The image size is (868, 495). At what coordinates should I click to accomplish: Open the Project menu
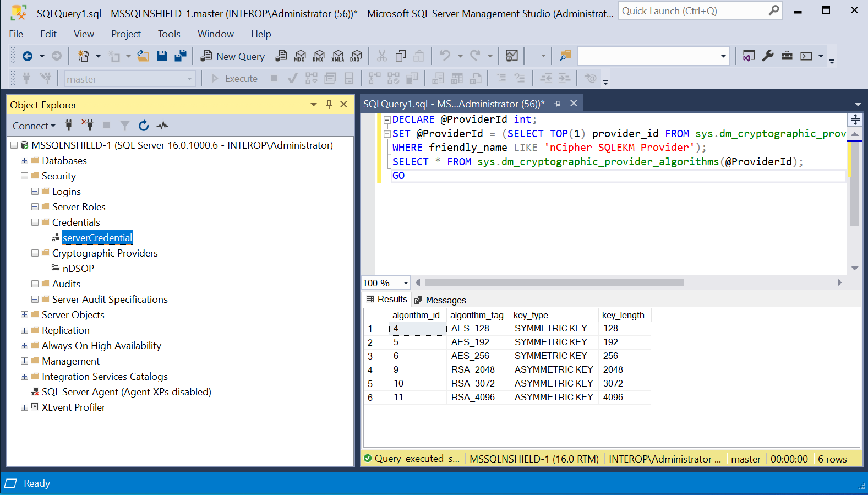[126, 34]
